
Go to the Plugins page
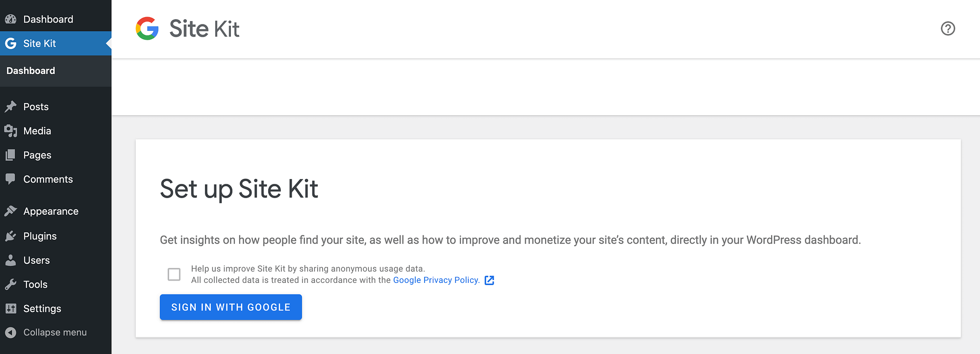[x=56, y=236]
